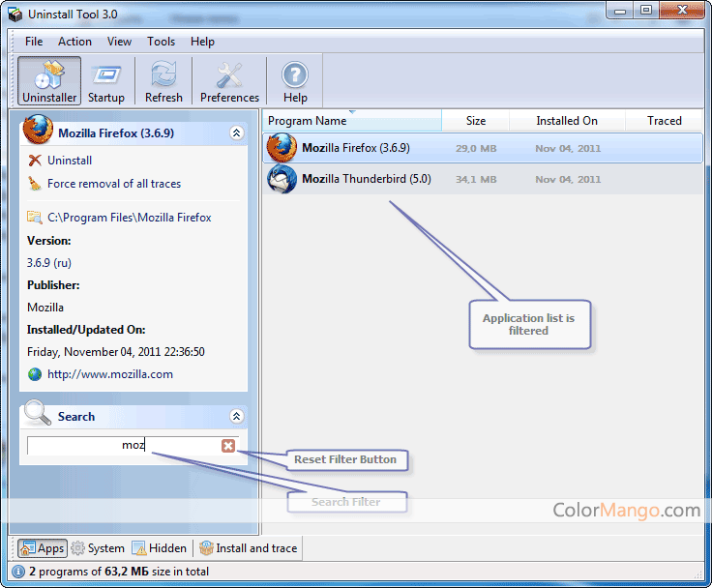Click the Thunderbird icon in the list

pyautogui.click(x=282, y=179)
